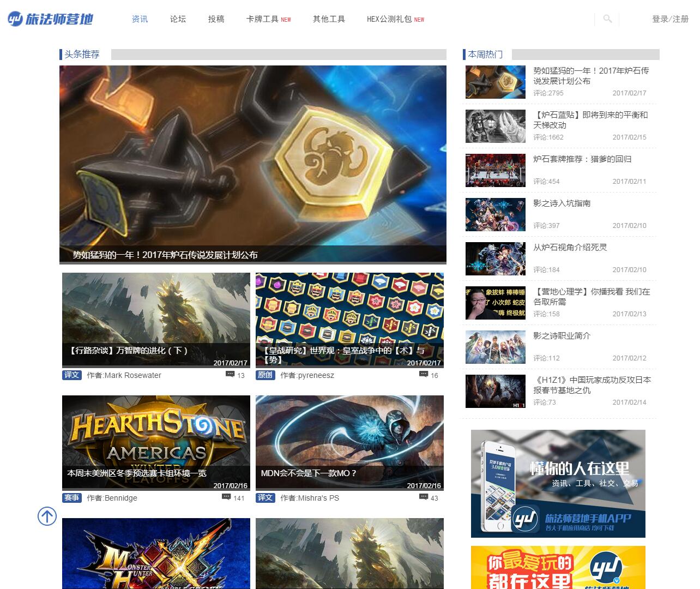
Task: Open hot article 炉石套牌推荐：猎爹的回归
Action: [x=582, y=159]
